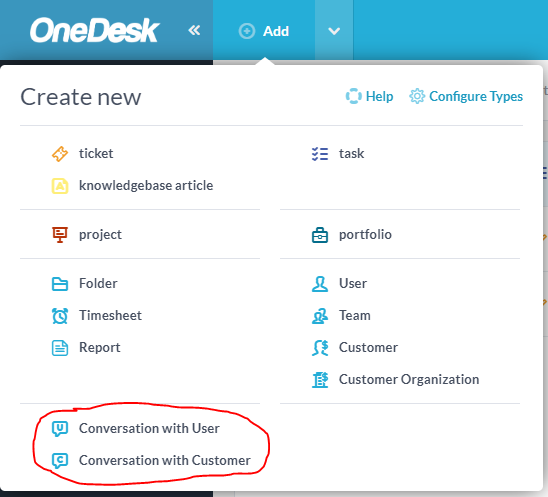Click the task checklist icon
The width and height of the screenshot is (548, 497).
pyautogui.click(x=320, y=154)
